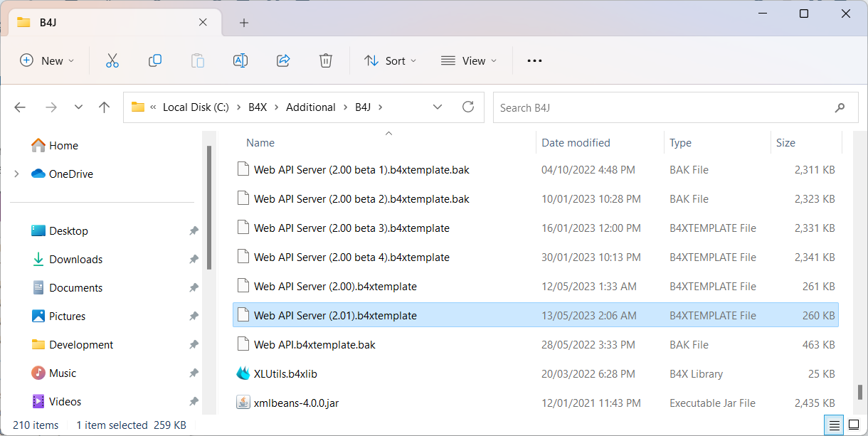868x436 pixels.
Task: Switch to details view layout
Action: [x=835, y=425]
